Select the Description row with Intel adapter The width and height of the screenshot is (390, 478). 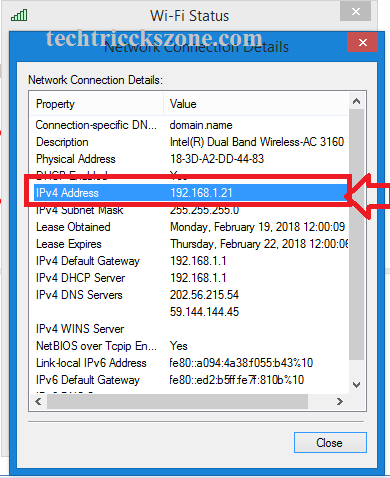(190, 142)
